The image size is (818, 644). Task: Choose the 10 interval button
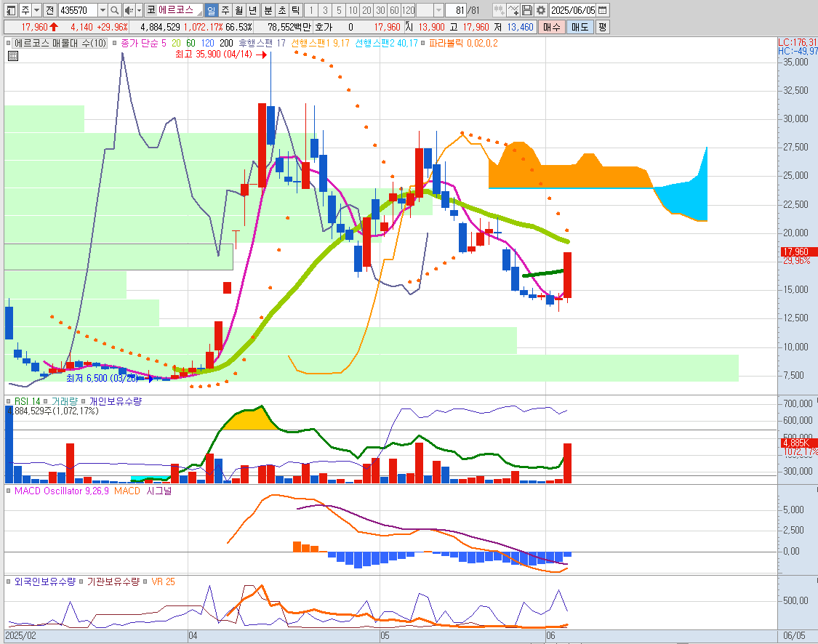tap(353, 10)
